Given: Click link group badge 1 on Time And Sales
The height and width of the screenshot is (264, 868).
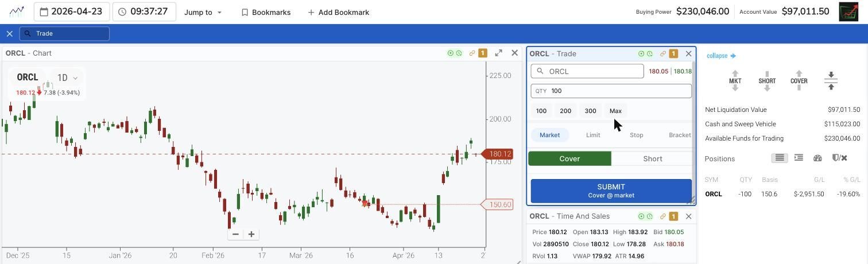Looking at the screenshot, I should (673, 216).
